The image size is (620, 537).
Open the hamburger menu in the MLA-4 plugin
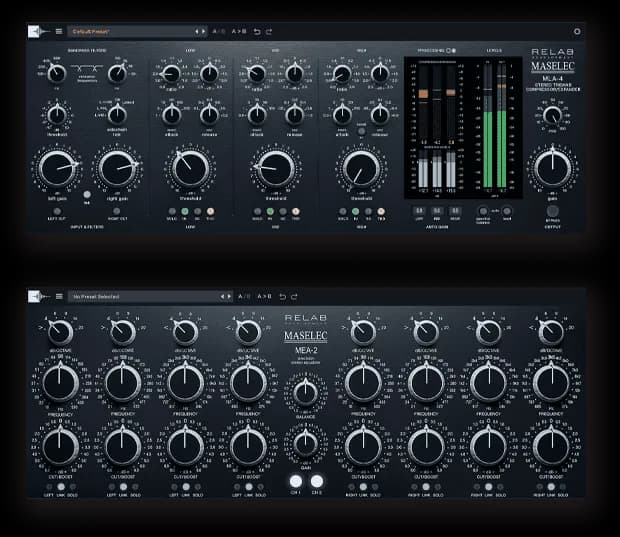coord(59,31)
